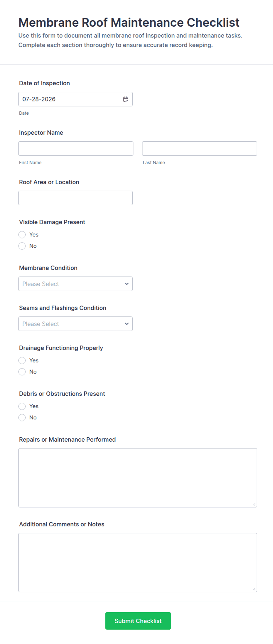
Task: Submit the checklist with the green button
Action: [x=138, y=621]
